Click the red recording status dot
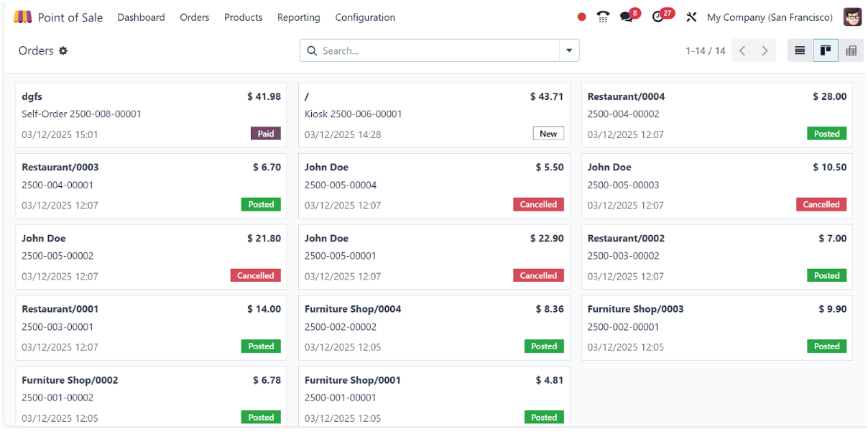 tap(582, 17)
